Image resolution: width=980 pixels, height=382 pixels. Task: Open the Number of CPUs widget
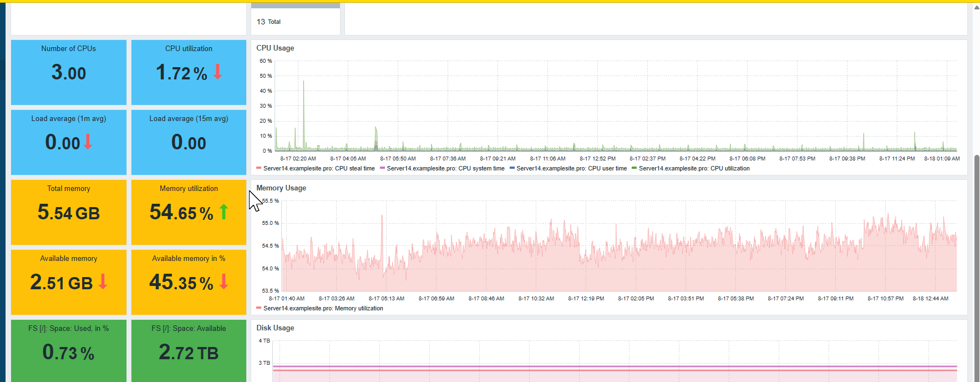69,72
